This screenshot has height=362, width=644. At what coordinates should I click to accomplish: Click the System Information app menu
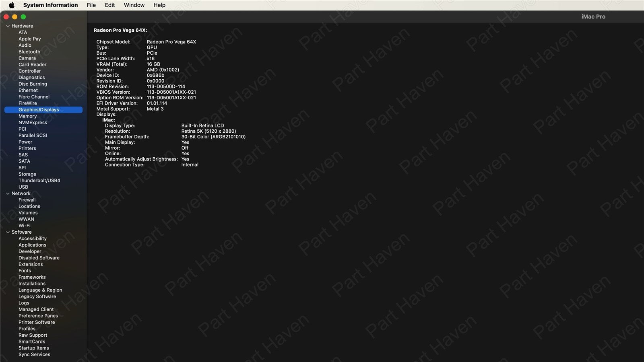(x=50, y=5)
